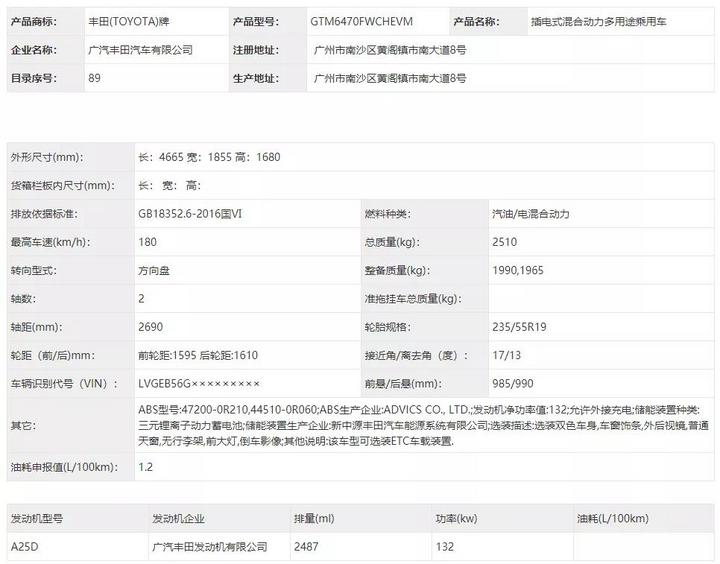The image size is (720, 564).
Task: Click the 产品商标 label
Action: 34,22
